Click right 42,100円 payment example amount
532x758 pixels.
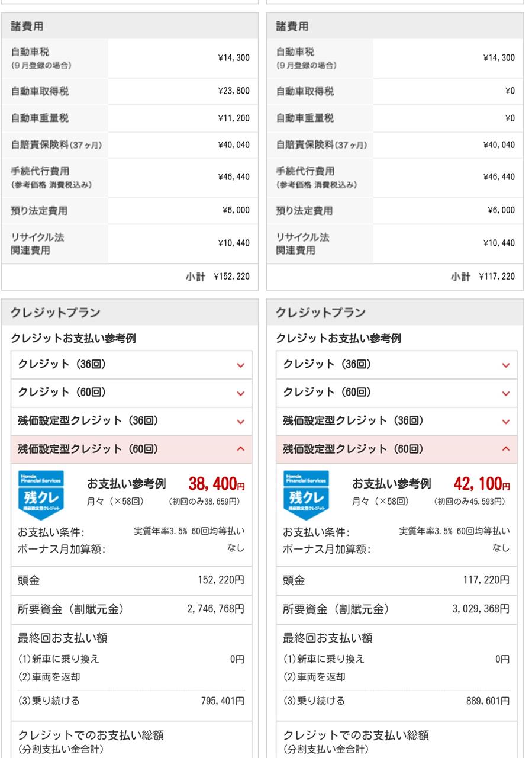482,484
